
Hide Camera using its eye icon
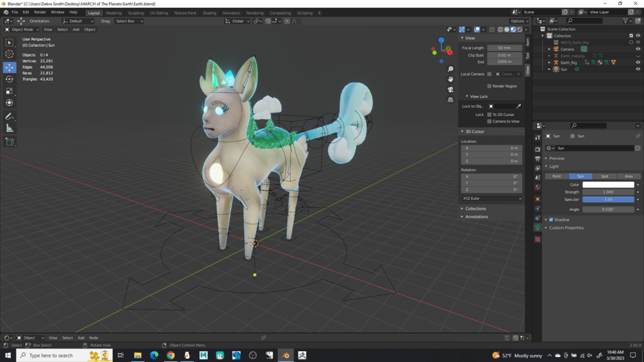click(638, 49)
